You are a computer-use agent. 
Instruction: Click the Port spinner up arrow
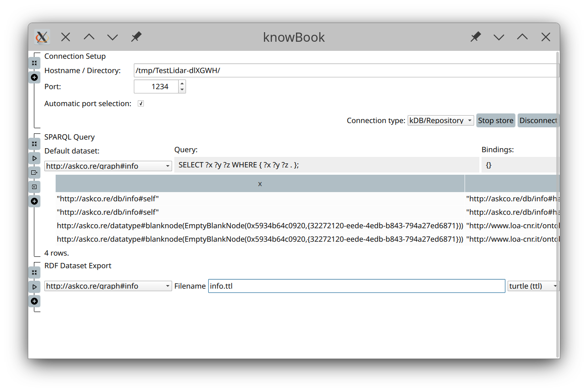(181, 83)
